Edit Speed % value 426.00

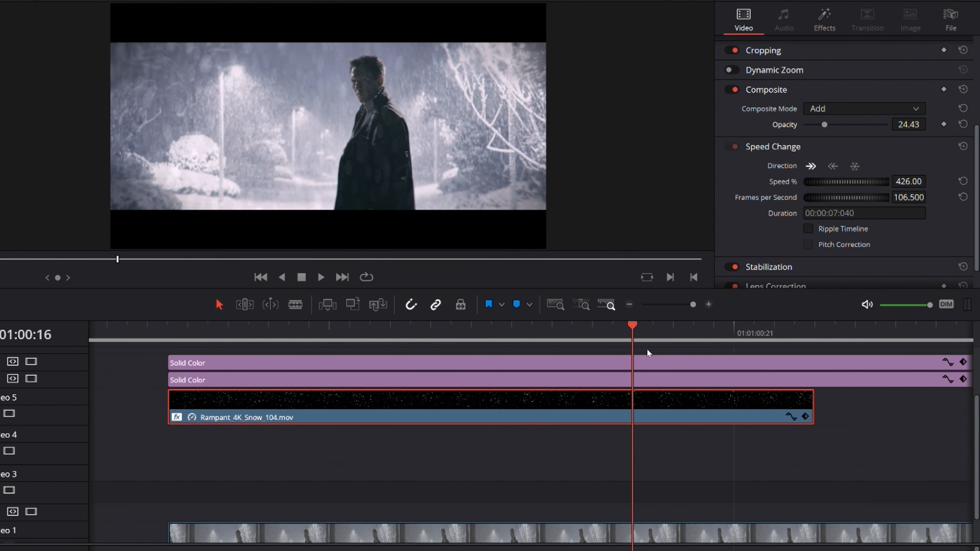[909, 181]
